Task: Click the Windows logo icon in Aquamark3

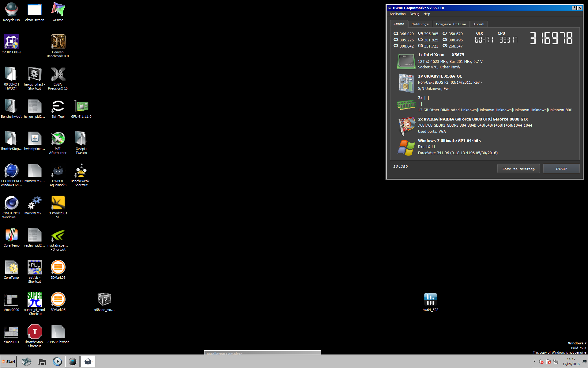Action: click(406, 148)
